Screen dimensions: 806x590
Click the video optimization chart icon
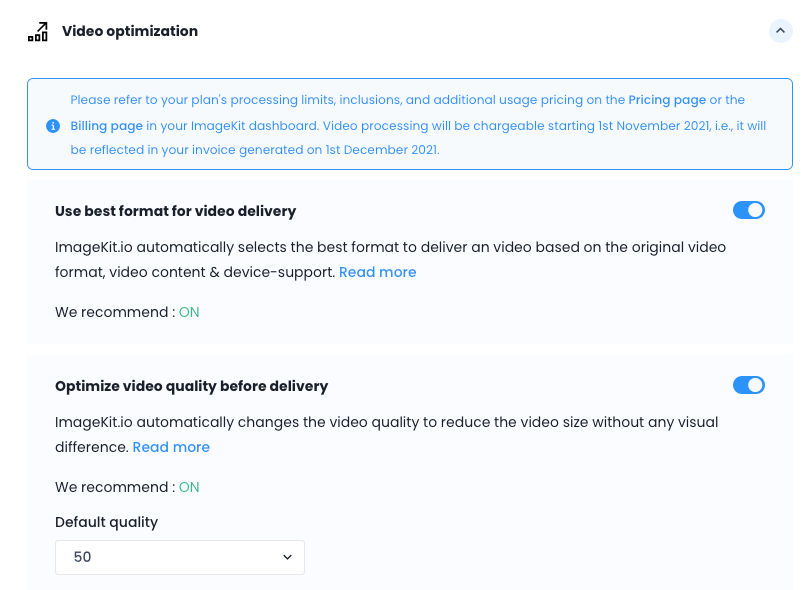click(38, 32)
